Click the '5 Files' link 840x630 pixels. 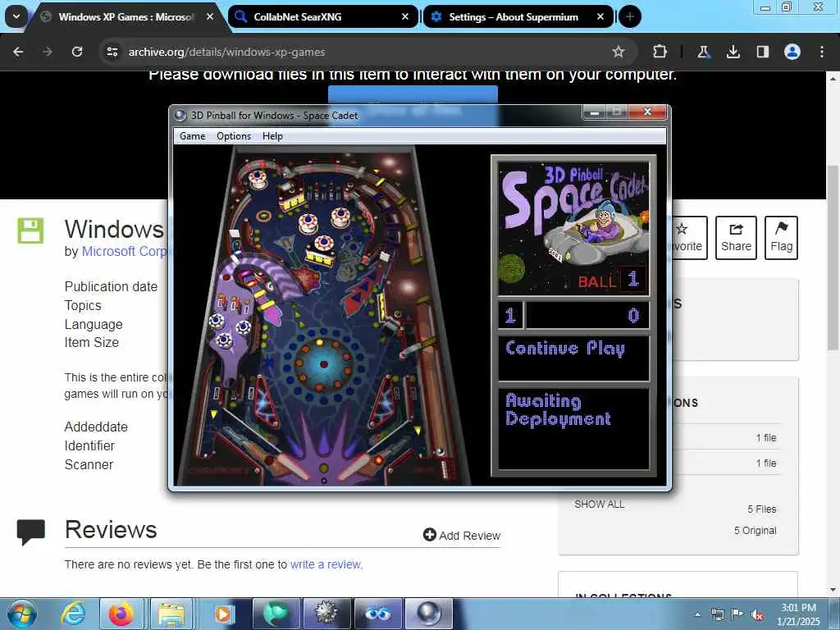[762, 509]
